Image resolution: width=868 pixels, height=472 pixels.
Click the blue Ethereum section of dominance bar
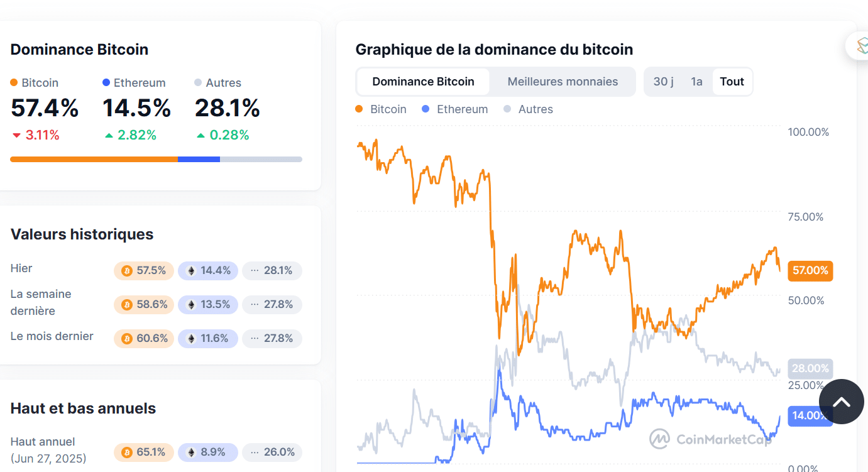(x=199, y=160)
